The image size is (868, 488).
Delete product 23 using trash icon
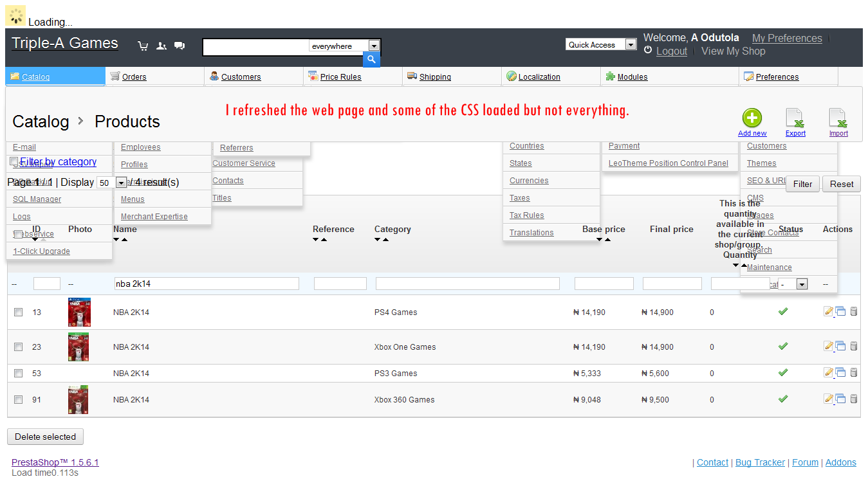tap(854, 346)
